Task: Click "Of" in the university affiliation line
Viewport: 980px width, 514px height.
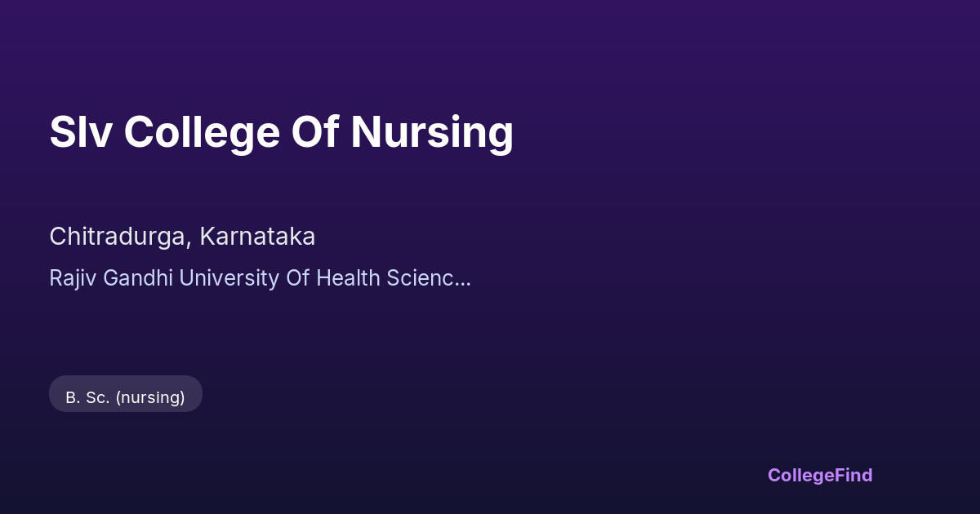Action: click(x=295, y=278)
